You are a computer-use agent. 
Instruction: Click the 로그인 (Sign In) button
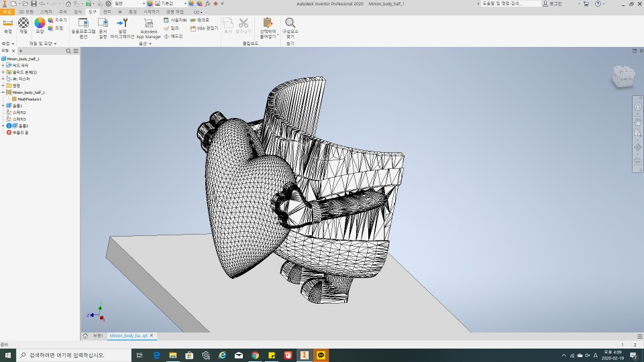coord(553,3)
